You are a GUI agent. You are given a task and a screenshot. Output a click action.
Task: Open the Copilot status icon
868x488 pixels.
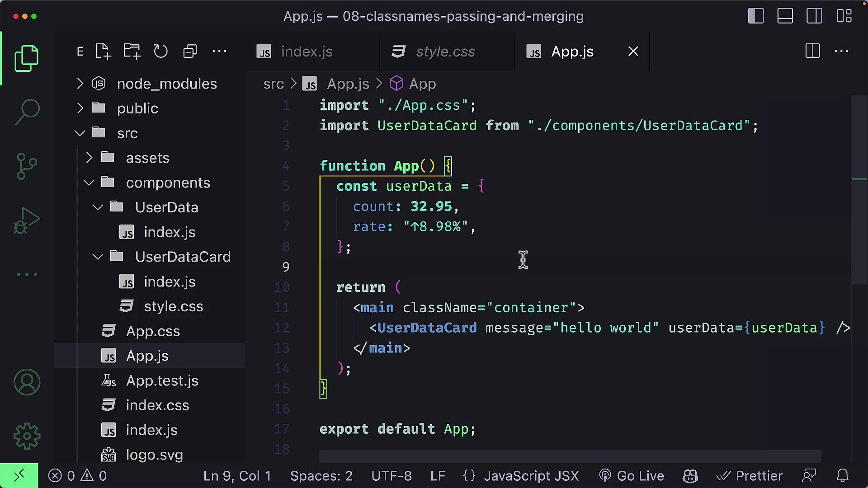pos(690,476)
